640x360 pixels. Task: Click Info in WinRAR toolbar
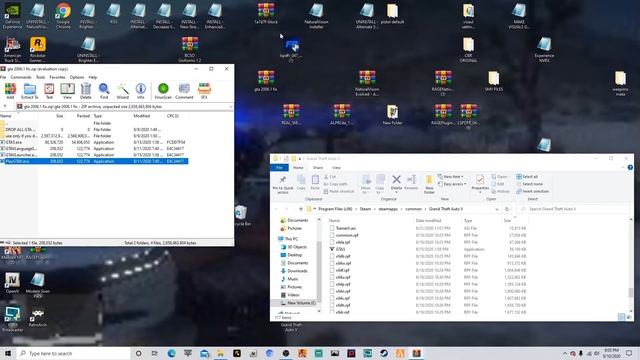click(141, 91)
